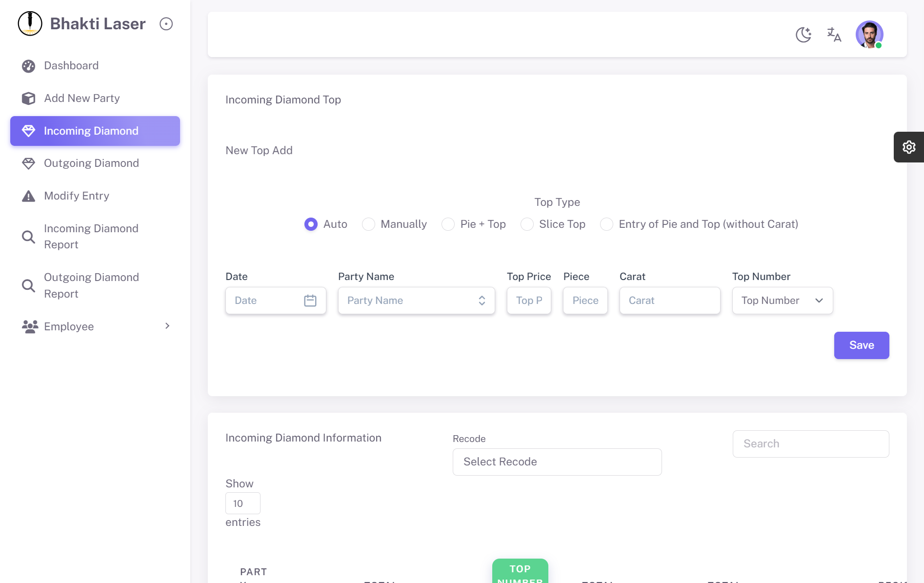Toggle dark mode moon icon

803,35
